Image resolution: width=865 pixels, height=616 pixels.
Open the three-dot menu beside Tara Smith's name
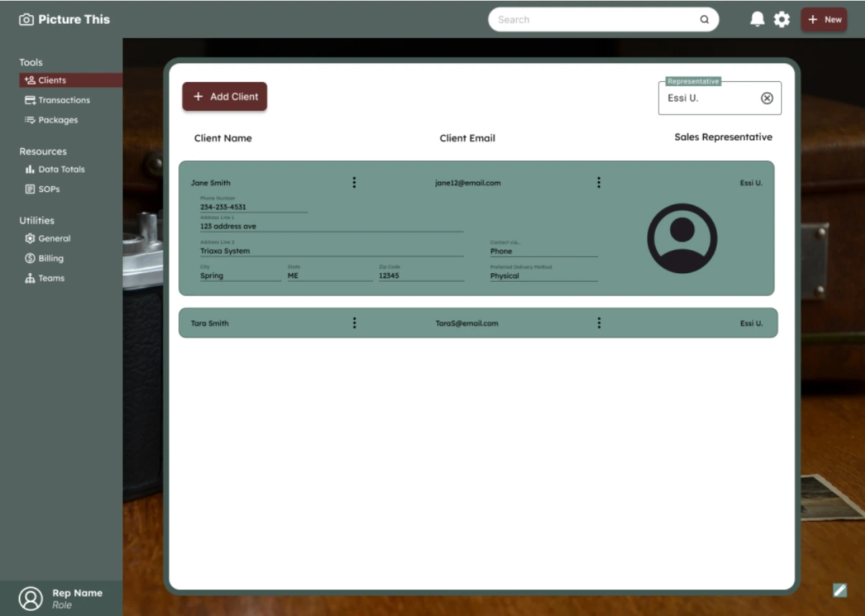(354, 323)
